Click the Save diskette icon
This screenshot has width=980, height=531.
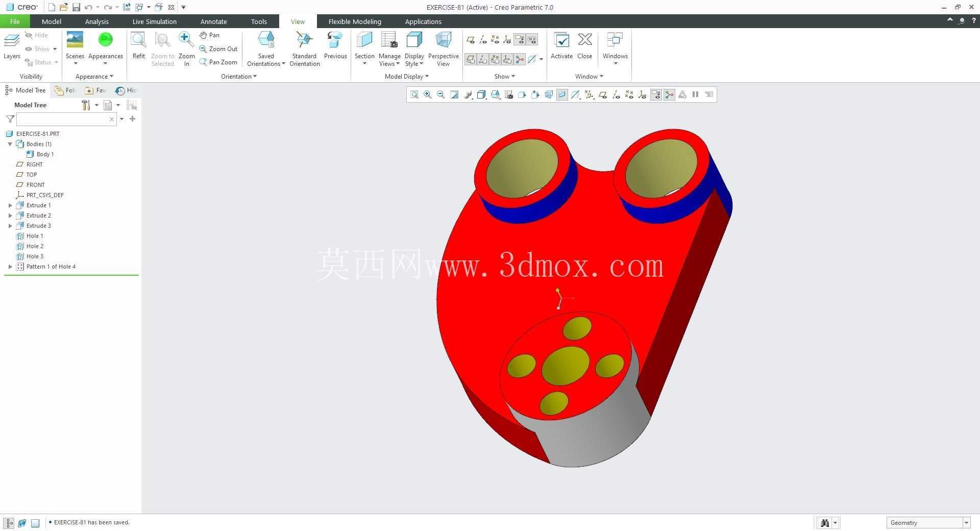(76, 7)
